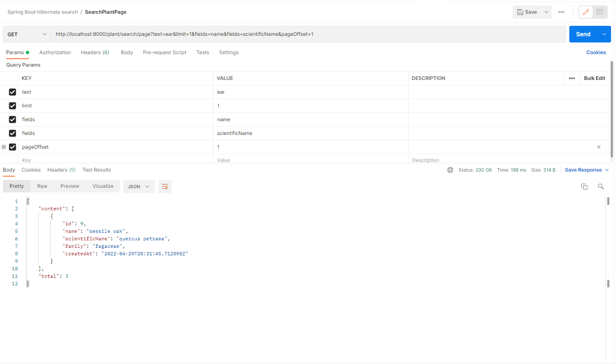This screenshot has height=364, width=616.
Task: View the response Headers (5) tab
Action: 62,170
